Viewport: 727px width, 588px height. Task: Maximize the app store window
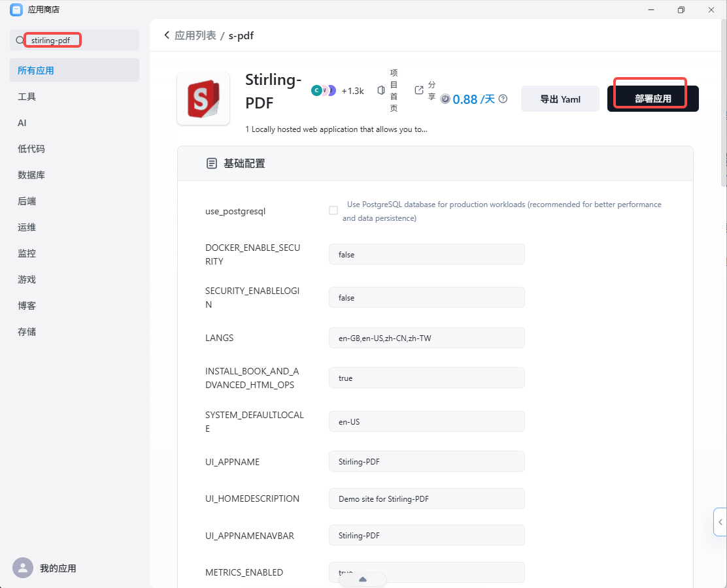(x=681, y=10)
